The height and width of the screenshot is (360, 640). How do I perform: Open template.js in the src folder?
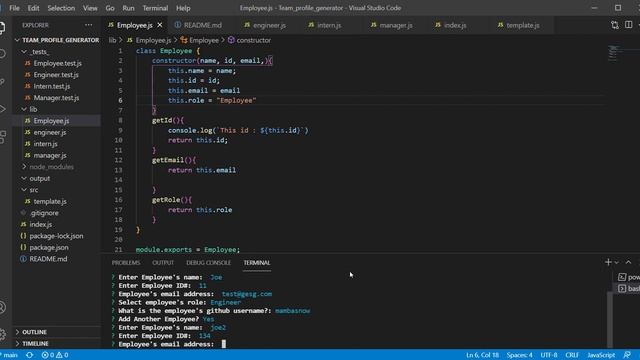click(50, 201)
